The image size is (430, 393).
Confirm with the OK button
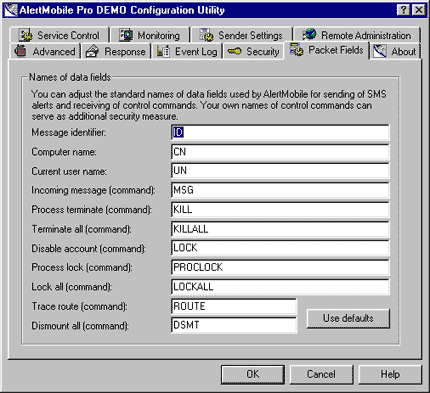click(253, 374)
